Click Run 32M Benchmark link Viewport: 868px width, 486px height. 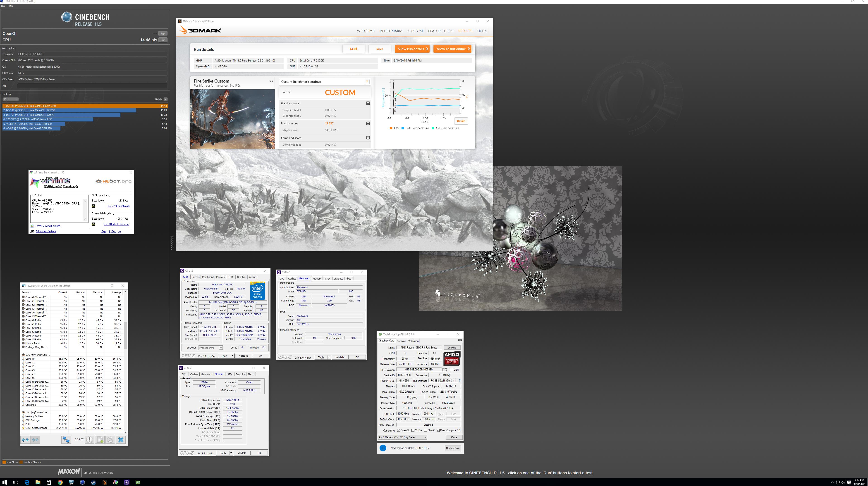tap(118, 206)
